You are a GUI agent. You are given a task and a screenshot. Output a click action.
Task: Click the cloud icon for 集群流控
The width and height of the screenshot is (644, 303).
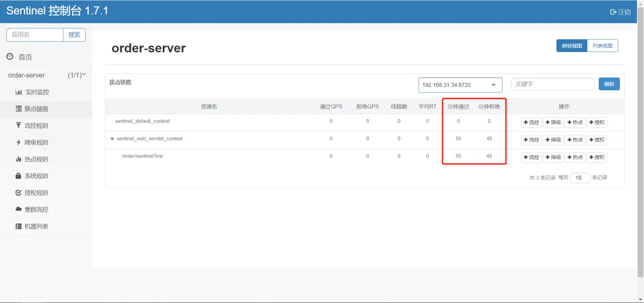pyautogui.click(x=18, y=209)
